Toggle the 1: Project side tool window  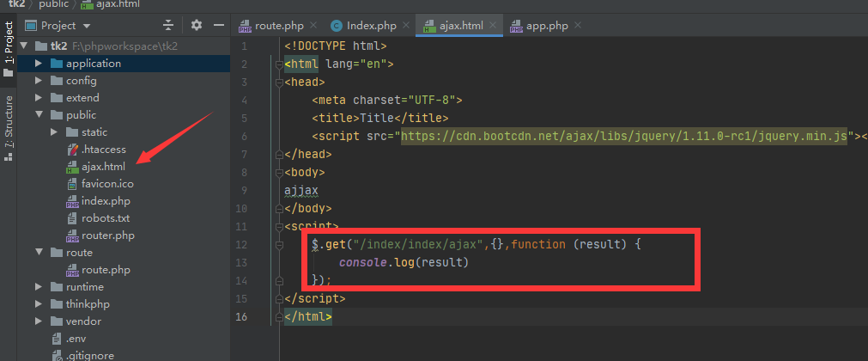pyautogui.click(x=9, y=49)
